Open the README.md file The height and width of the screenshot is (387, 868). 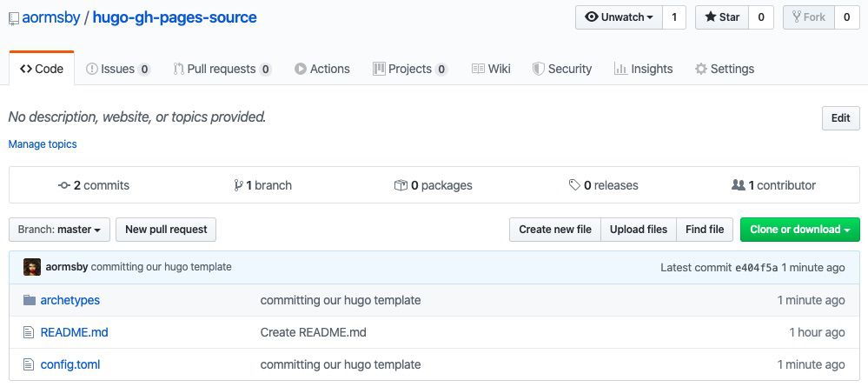pos(74,332)
